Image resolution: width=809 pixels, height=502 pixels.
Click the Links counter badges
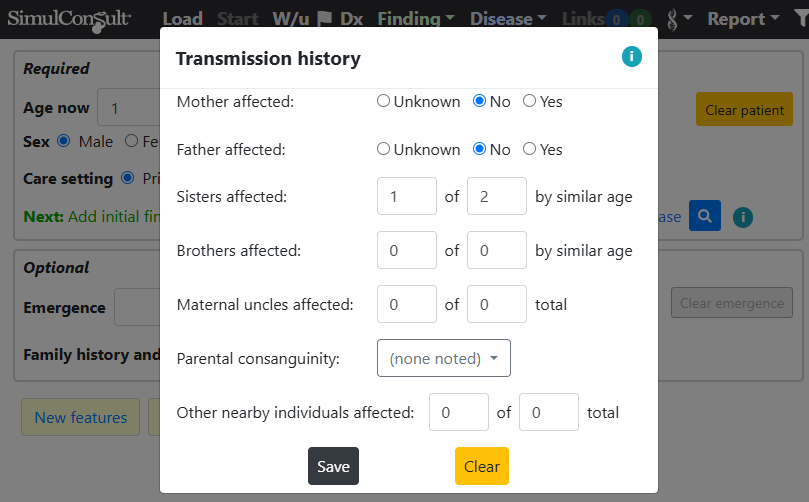point(628,20)
